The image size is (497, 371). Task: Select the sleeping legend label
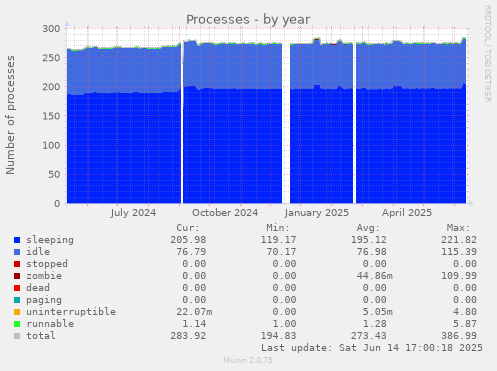tap(50, 240)
